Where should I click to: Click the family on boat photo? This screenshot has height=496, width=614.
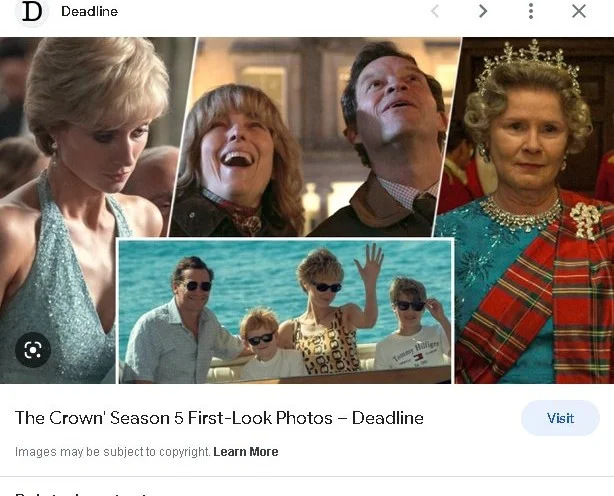click(x=286, y=311)
